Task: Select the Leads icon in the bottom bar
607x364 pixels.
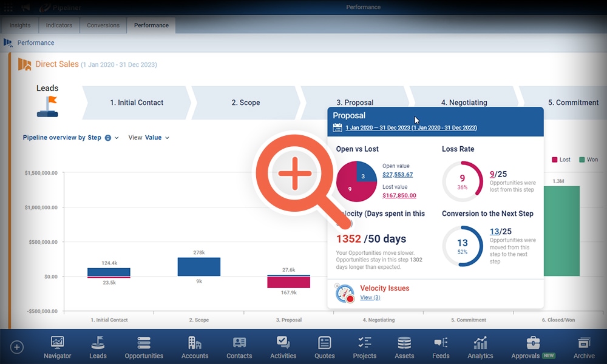Action: 98,346
